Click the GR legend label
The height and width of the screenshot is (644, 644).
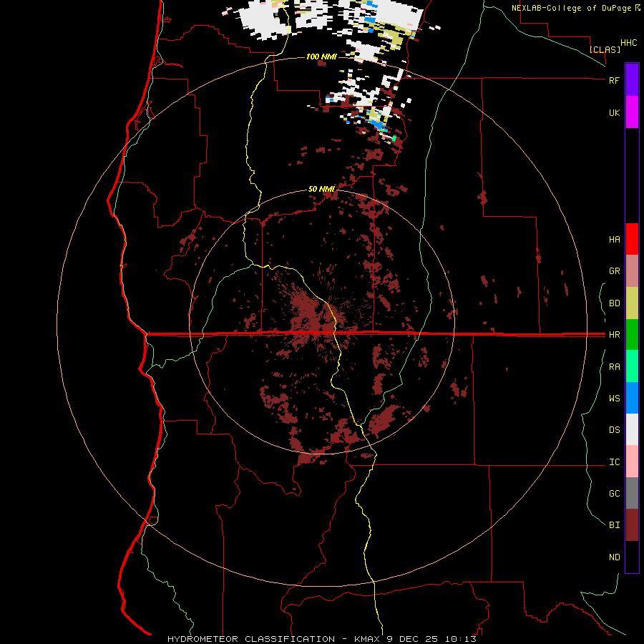pos(614,271)
